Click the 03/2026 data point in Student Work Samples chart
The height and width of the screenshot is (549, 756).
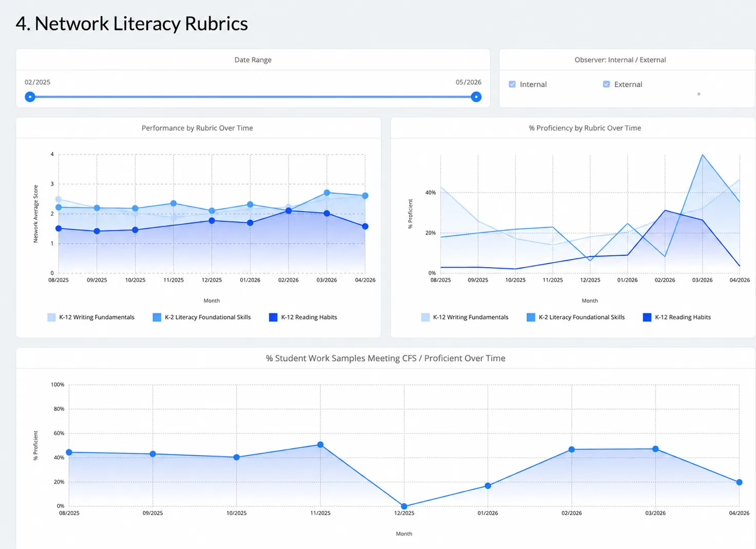[655, 449]
